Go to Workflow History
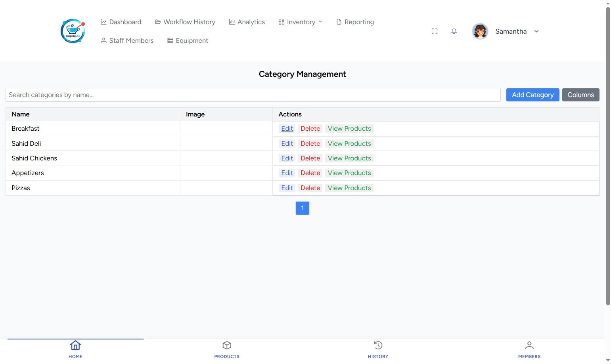The width and height of the screenshot is (611, 364). [x=185, y=22]
